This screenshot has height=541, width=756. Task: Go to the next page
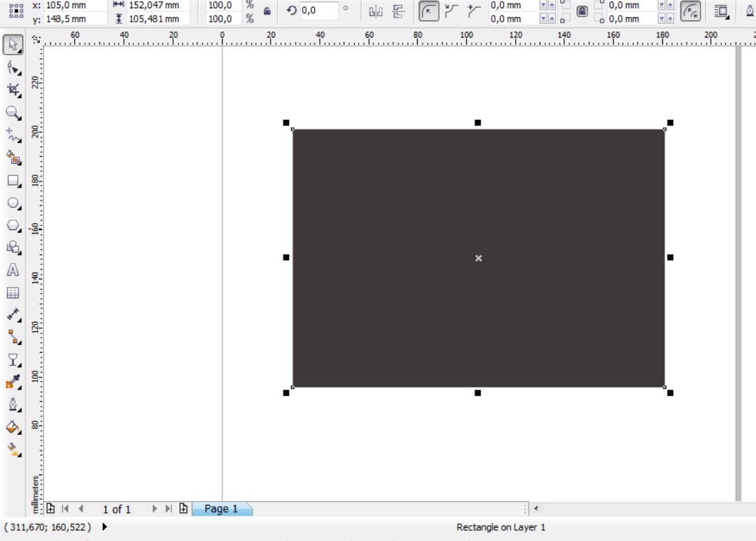pos(154,509)
